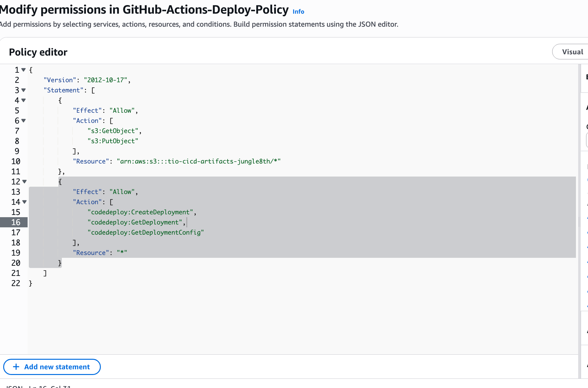Collapse the second statement fold on line 12
The height and width of the screenshot is (388, 588).
pos(24,182)
